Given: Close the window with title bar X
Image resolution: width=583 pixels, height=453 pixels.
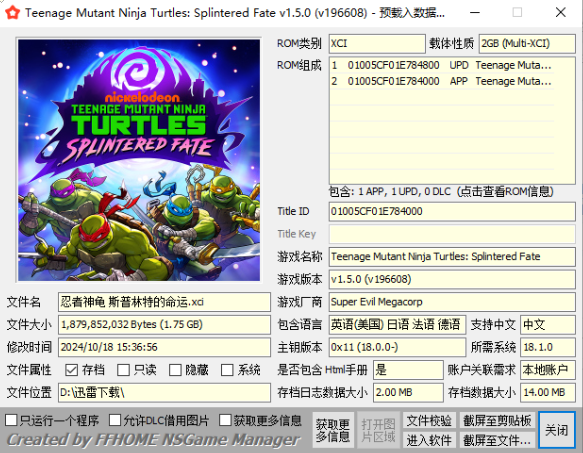Looking at the screenshot, I should point(561,13).
